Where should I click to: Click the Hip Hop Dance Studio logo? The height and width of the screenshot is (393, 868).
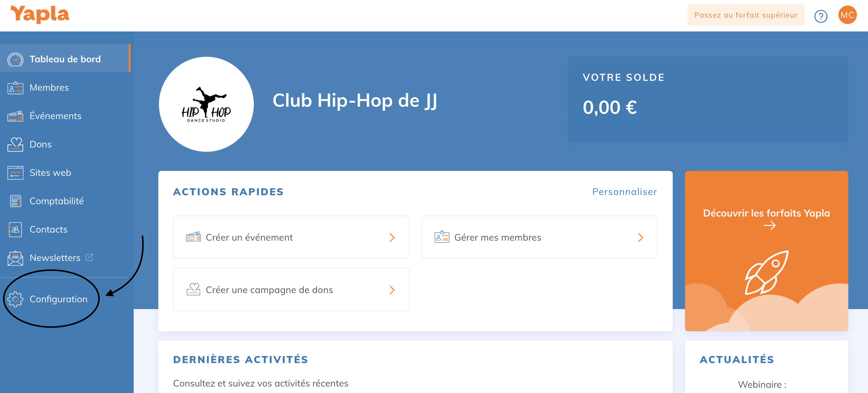point(206,104)
